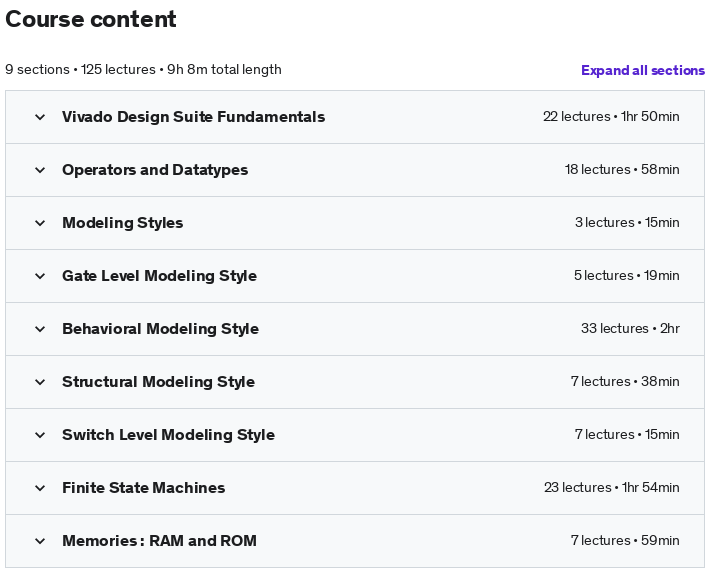This screenshot has width=705, height=568.
Task: Expand chevron for Structural Modeling Style
Action: tap(40, 382)
